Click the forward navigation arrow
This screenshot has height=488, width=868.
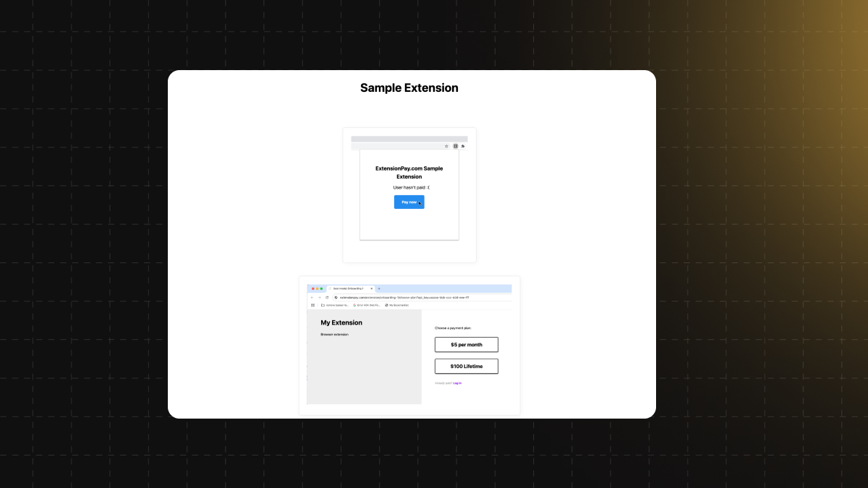[x=319, y=297]
